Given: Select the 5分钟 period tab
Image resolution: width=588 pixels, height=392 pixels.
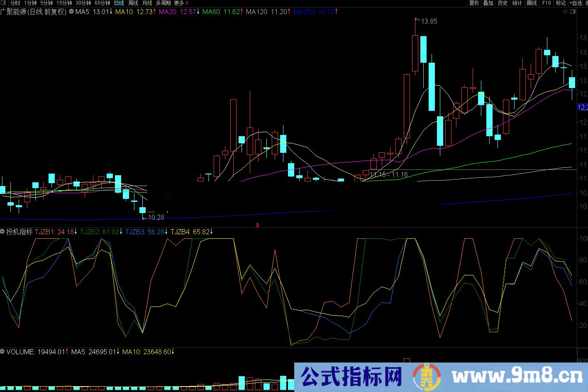Looking at the screenshot, I should [46, 3].
